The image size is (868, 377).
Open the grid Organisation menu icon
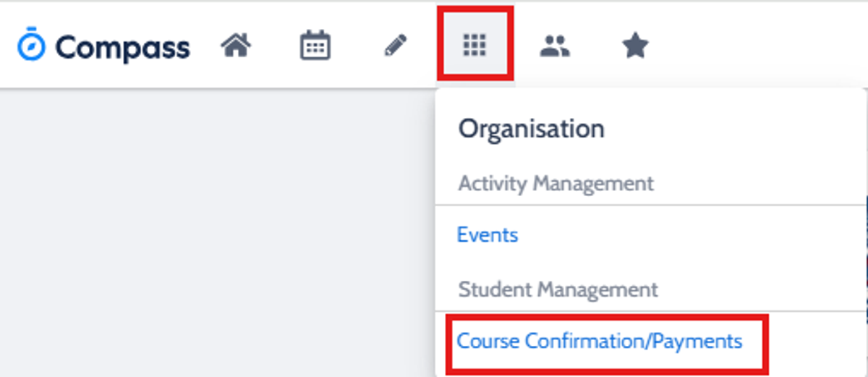click(475, 46)
